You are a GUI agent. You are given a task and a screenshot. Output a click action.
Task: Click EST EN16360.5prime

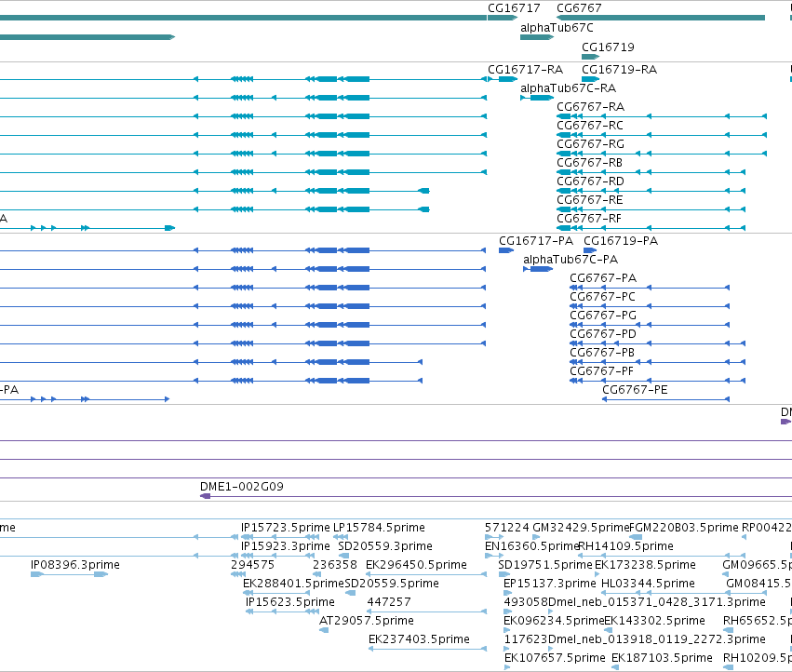pyautogui.click(x=531, y=546)
